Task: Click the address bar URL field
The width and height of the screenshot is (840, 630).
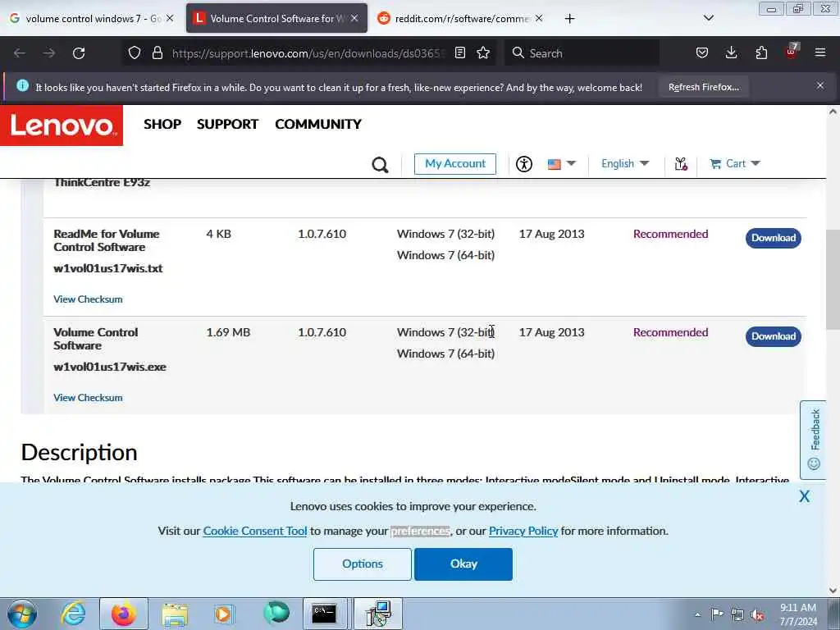Action: 308,53
